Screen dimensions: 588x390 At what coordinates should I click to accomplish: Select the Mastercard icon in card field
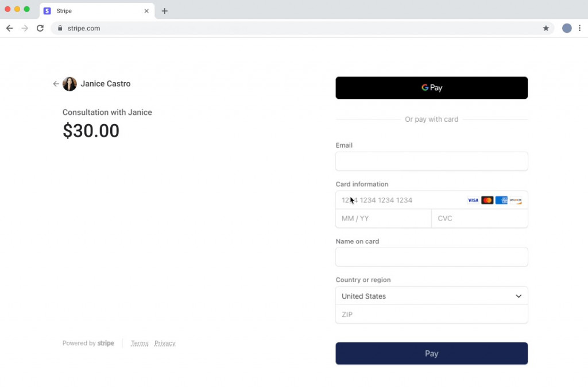487,200
